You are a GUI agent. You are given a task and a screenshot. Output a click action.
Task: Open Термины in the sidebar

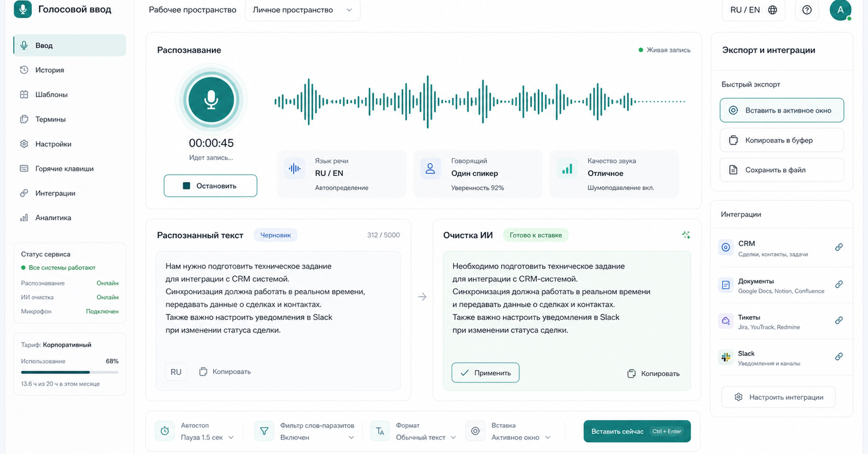click(x=70, y=119)
